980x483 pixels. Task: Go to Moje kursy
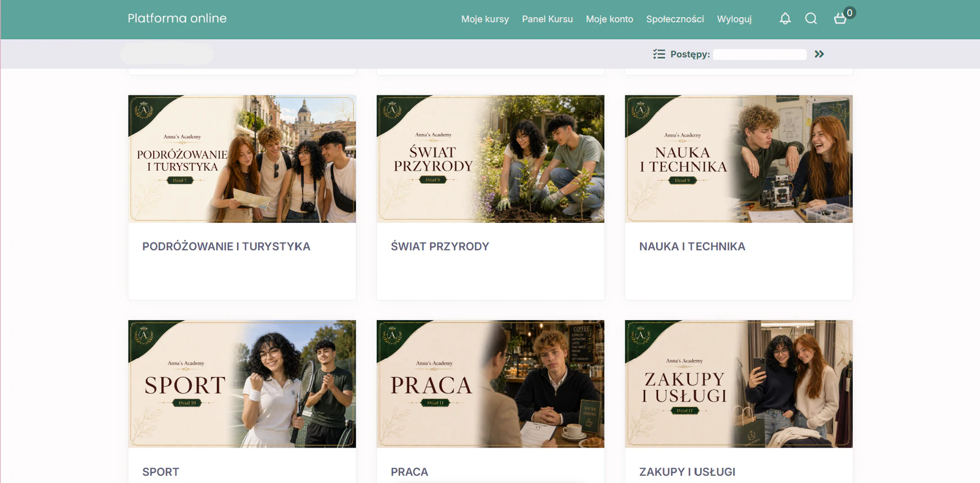[485, 19]
